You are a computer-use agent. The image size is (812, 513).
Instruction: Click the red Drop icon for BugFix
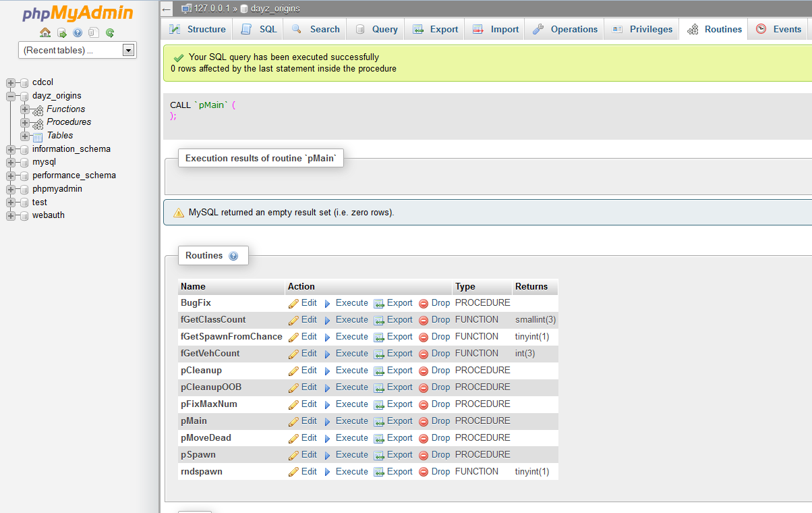click(x=424, y=304)
